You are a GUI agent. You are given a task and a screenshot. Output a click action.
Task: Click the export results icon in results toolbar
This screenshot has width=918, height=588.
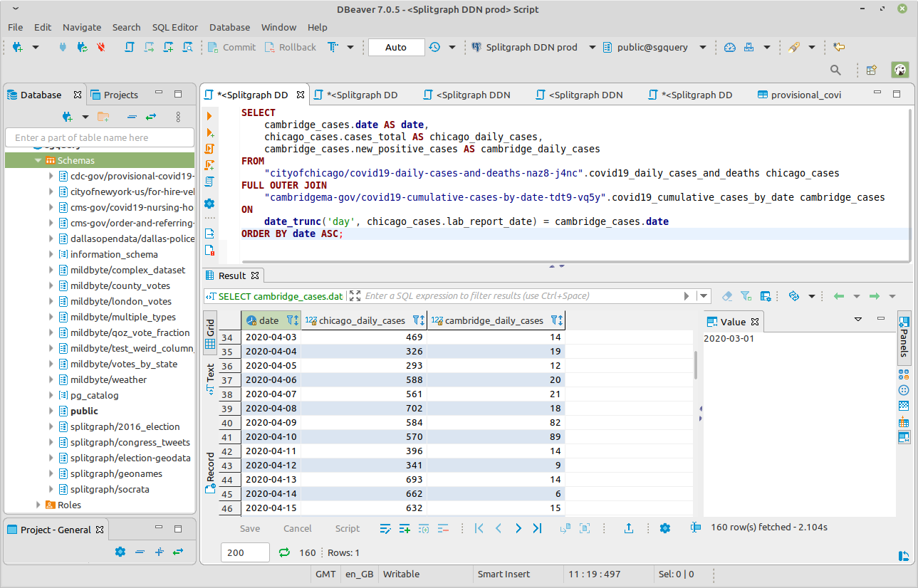pyautogui.click(x=629, y=528)
